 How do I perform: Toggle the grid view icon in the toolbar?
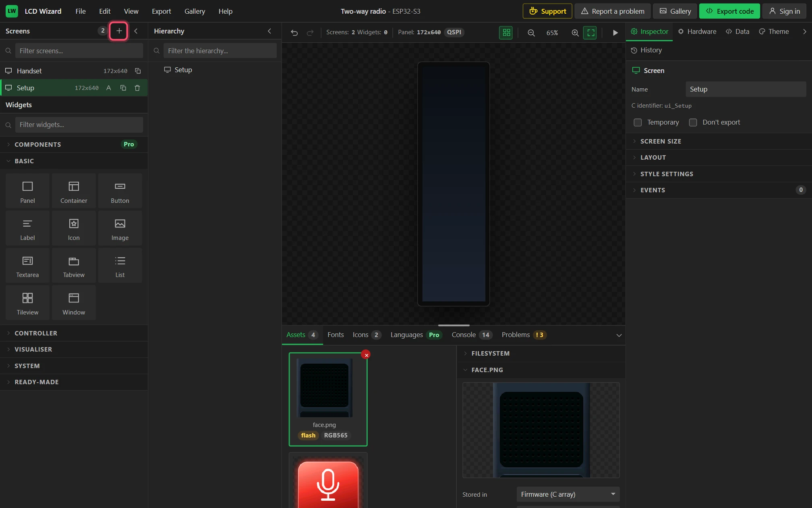click(506, 33)
